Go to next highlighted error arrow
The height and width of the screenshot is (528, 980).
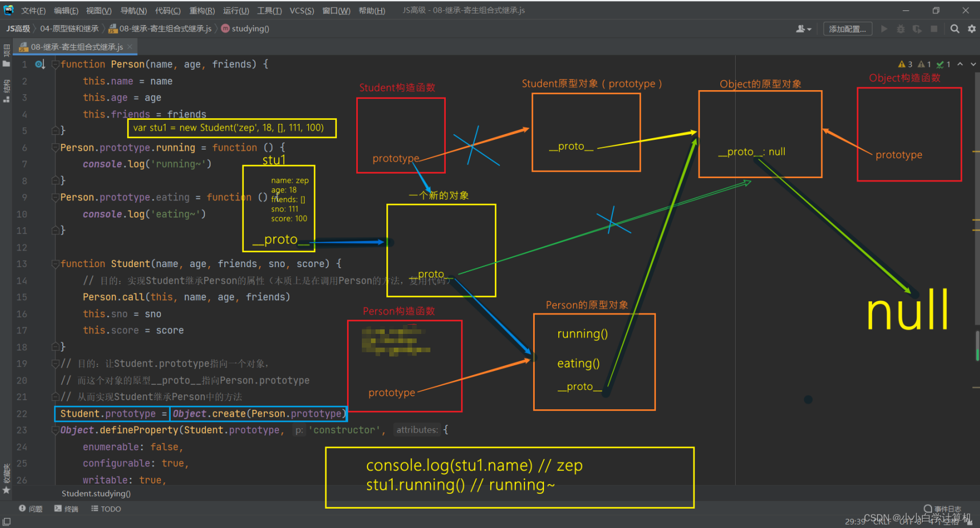pos(973,65)
